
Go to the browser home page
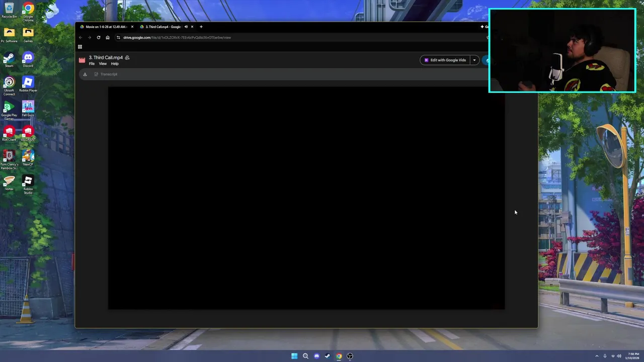click(x=107, y=37)
